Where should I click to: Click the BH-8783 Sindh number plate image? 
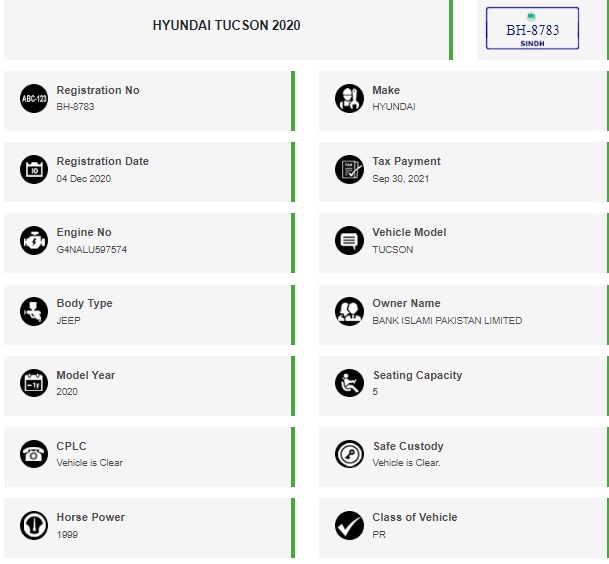coord(531,29)
